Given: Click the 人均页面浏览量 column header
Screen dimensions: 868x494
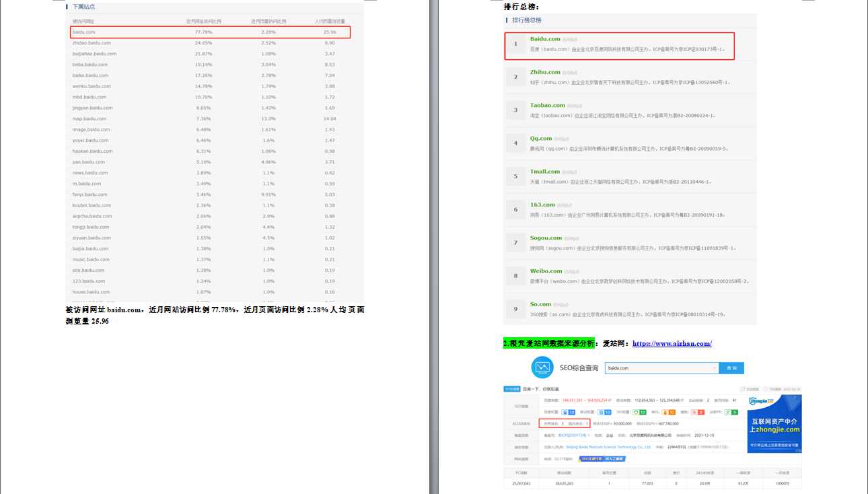Looking at the screenshot, I should (x=330, y=22).
